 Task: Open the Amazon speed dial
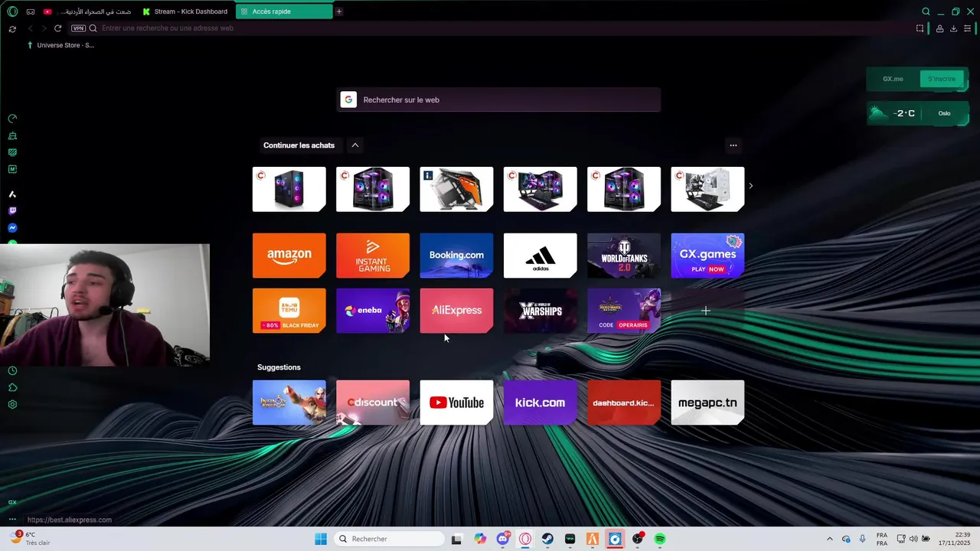(x=289, y=256)
